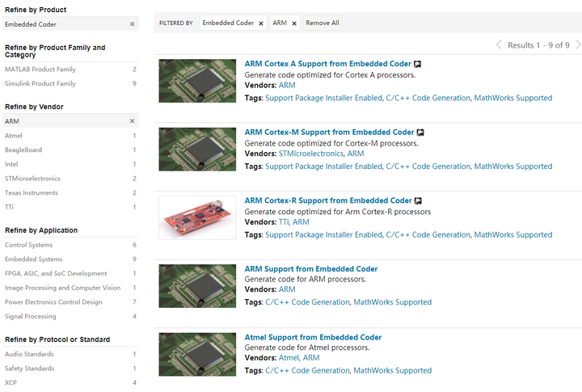
Task: Remove Embedded Coder chip from Filtered By bar
Action: [x=261, y=23]
